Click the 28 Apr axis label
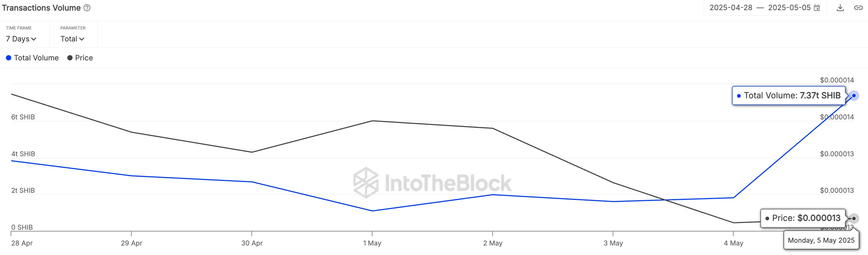Screen dimensions: 868x255 (x=22, y=243)
